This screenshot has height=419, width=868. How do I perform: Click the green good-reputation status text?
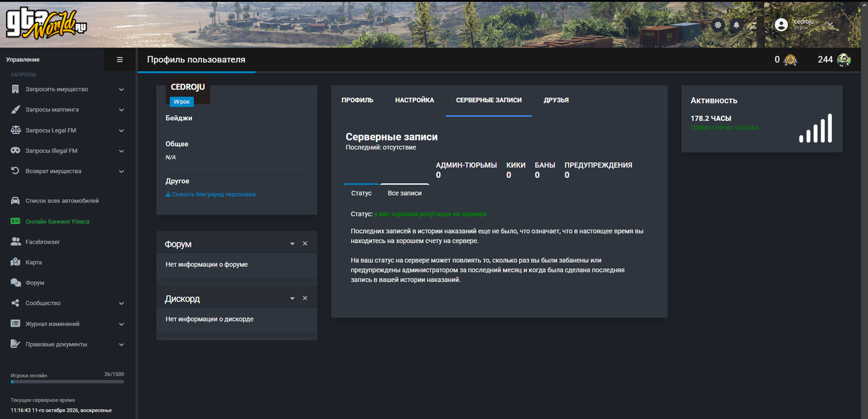430,214
